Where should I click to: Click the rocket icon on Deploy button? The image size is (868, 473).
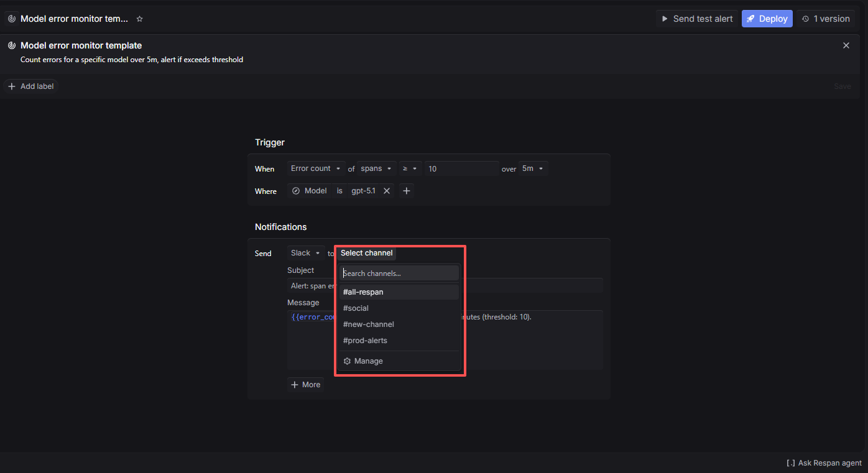(750, 19)
